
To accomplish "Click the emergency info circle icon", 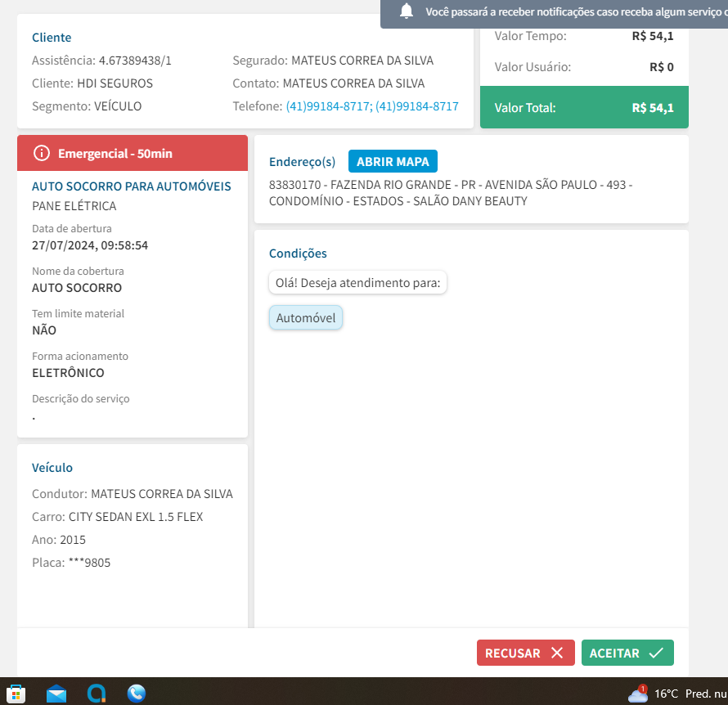I will (x=42, y=153).
